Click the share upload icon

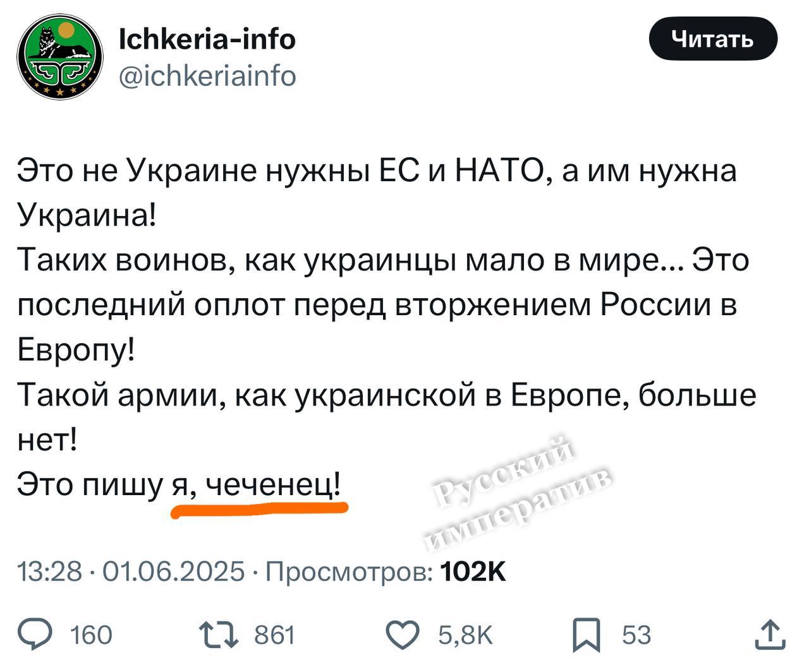[x=770, y=635]
